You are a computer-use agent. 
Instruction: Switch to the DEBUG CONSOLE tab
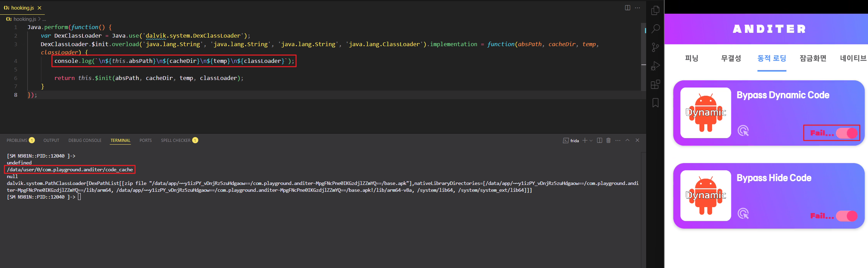[85, 140]
